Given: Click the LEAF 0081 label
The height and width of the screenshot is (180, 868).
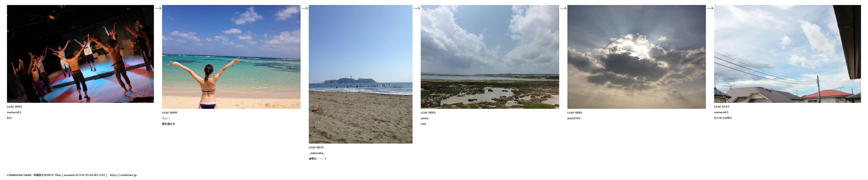Looking at the screenshot, I should pyautogui.click(x=575, y=113).
